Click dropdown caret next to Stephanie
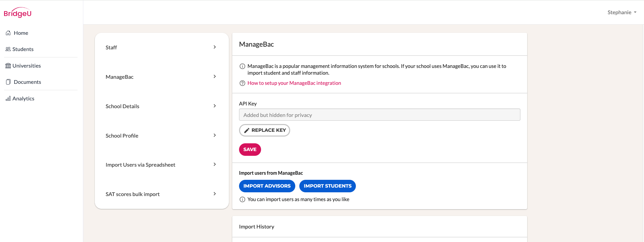Image resolution: width=644 pixels, height=242 pixels. (x=635, y=13)
